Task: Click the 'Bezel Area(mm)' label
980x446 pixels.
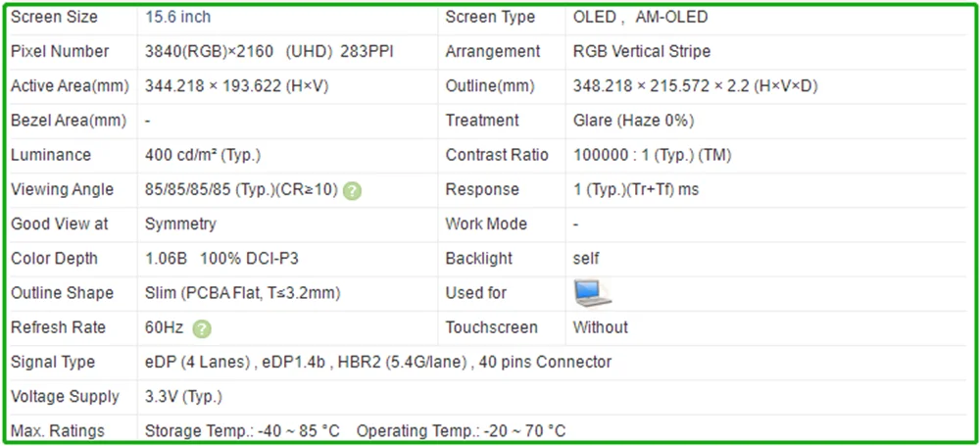Action: (69, 121)
